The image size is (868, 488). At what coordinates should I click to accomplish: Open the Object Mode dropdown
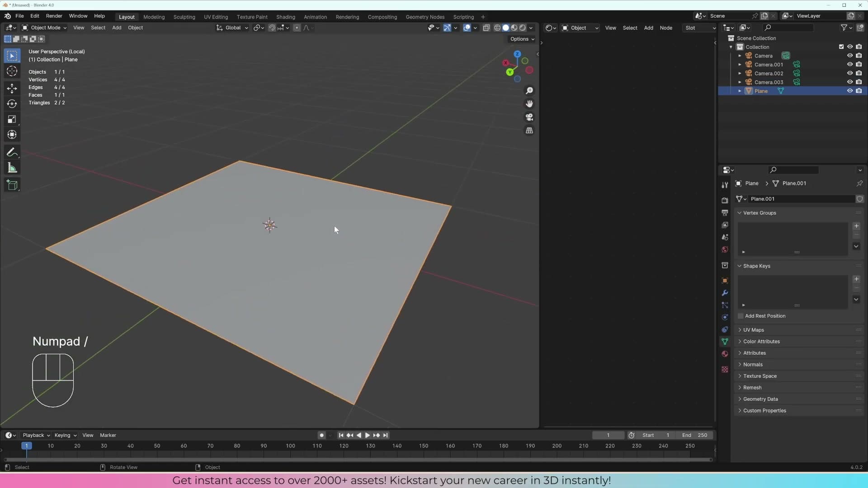click(x=44, y=28)
